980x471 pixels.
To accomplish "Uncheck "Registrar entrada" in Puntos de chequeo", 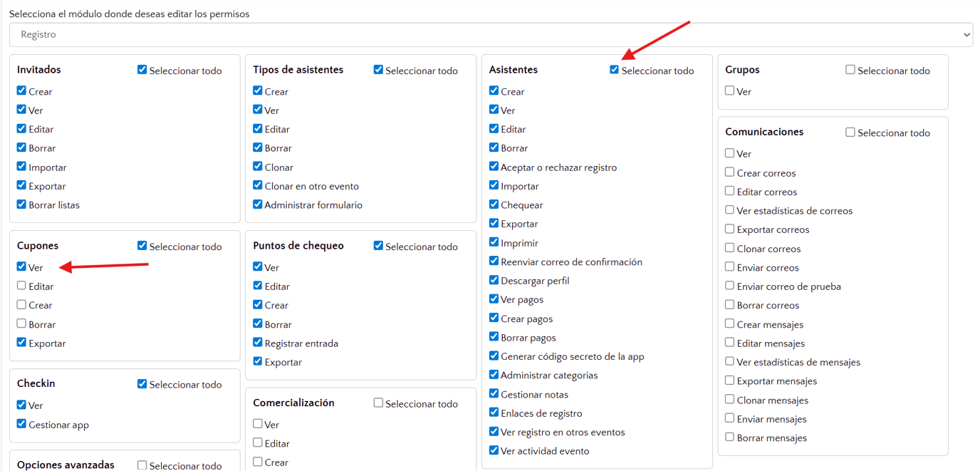I will coord(257,343).
